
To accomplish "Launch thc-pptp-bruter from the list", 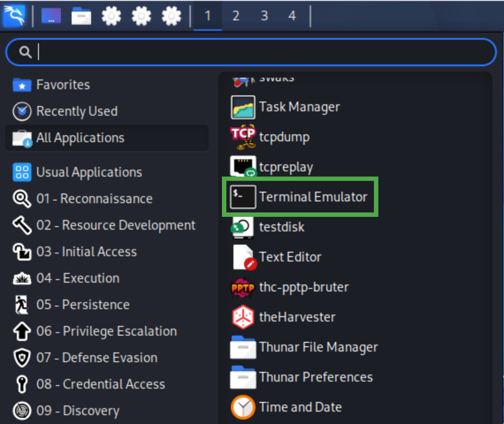I will tap(355, 287).
